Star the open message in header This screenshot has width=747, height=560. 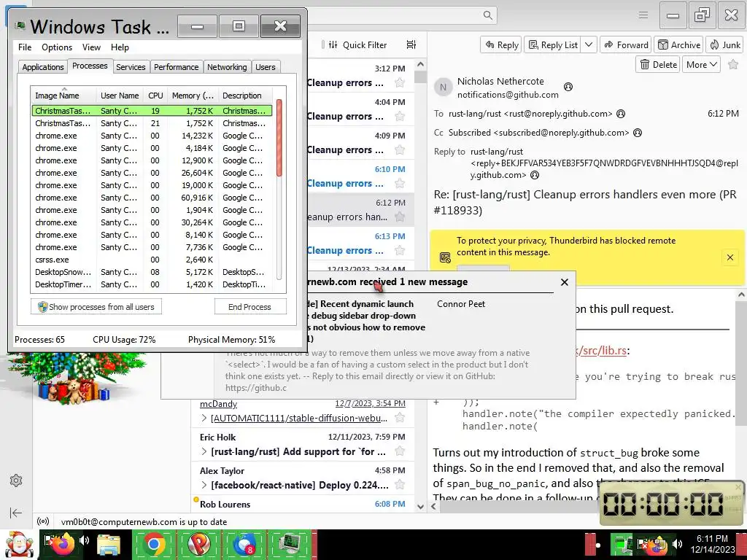click(x=733, y=64)
